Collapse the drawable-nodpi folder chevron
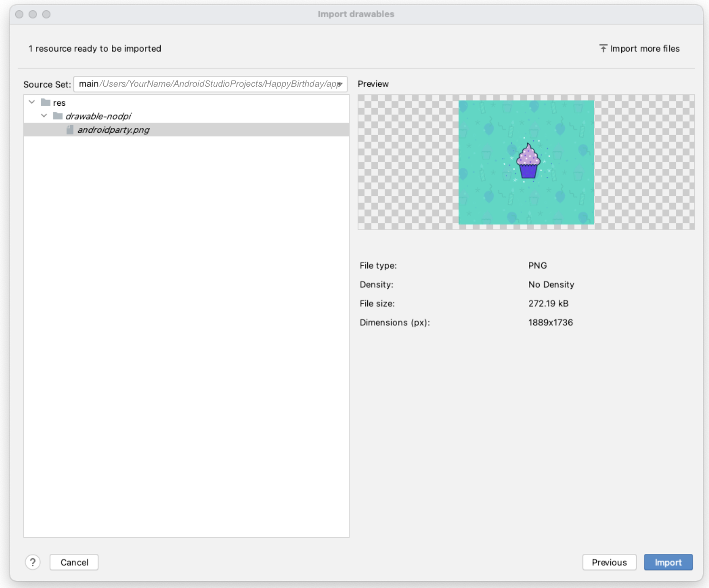This screenshot has width=709, height=588. (x=44, y=116)
